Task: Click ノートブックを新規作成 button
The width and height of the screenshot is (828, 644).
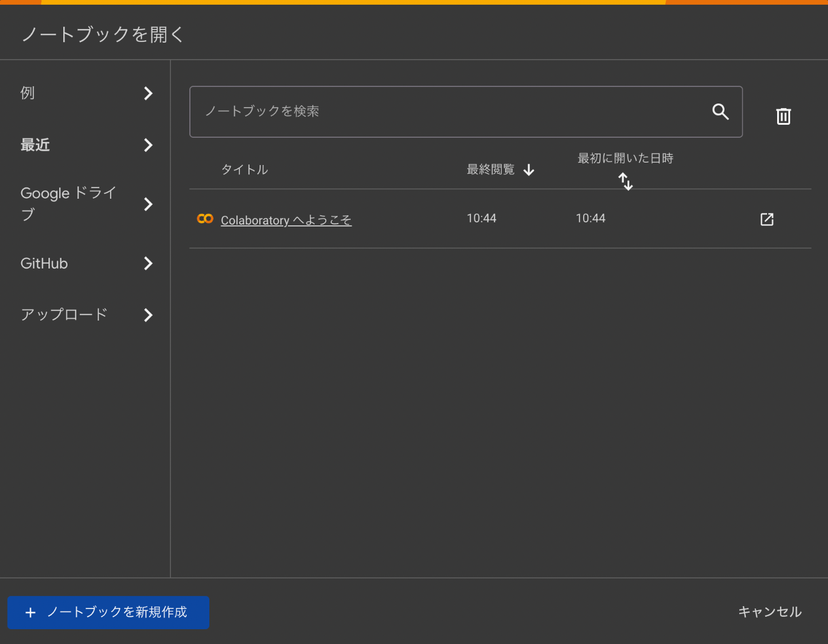Action: click(108, 612)
